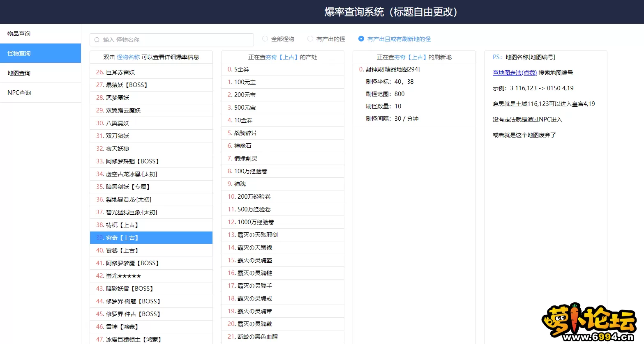
Task: Click drop item 1. 100元宝
Action: coord(283,82)
